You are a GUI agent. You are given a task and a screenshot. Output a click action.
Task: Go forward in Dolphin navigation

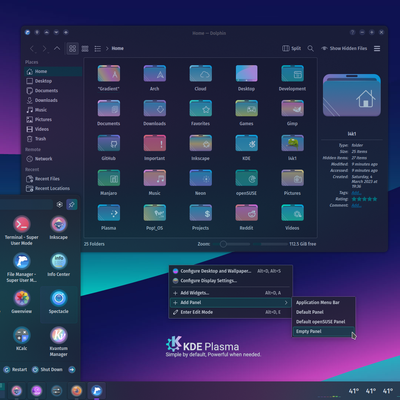pyautogui.click(x=44, y=49)
